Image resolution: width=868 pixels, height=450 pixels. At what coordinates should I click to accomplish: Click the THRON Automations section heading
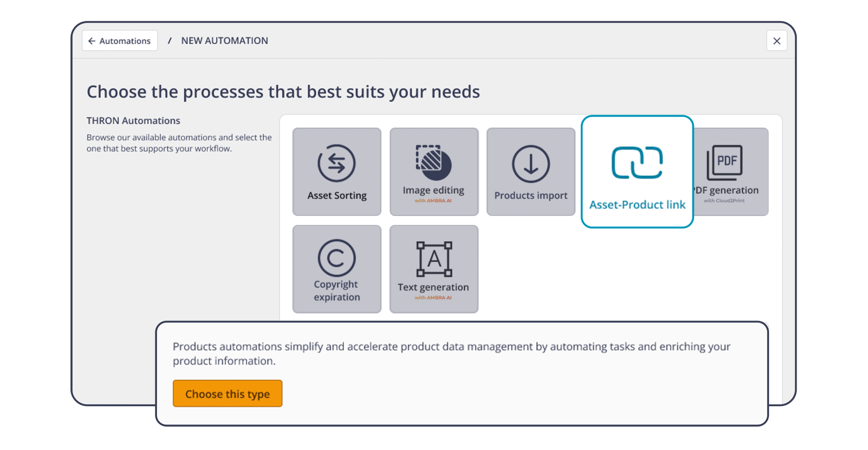(134, 121)
